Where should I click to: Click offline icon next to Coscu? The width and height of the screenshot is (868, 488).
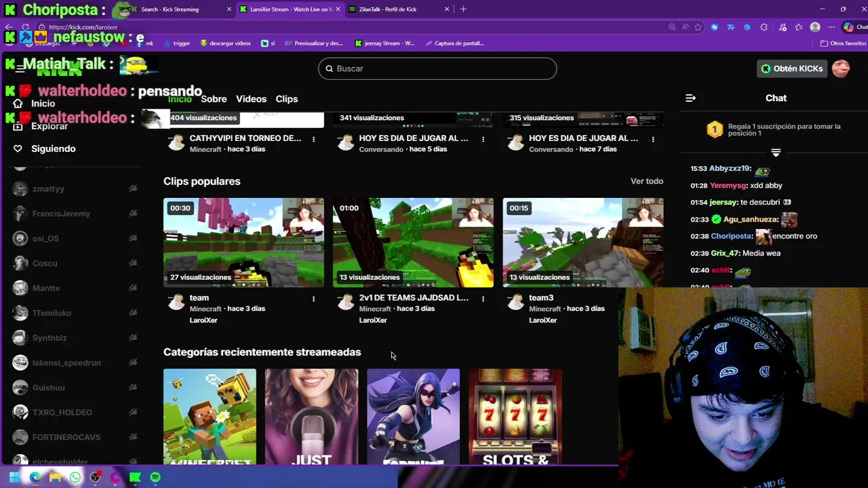pos(133,264)
